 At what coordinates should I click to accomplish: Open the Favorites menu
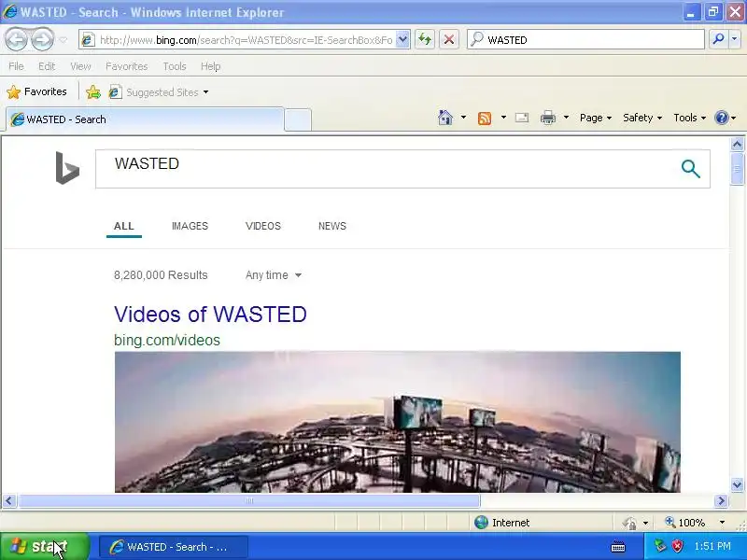click(126, 66)
